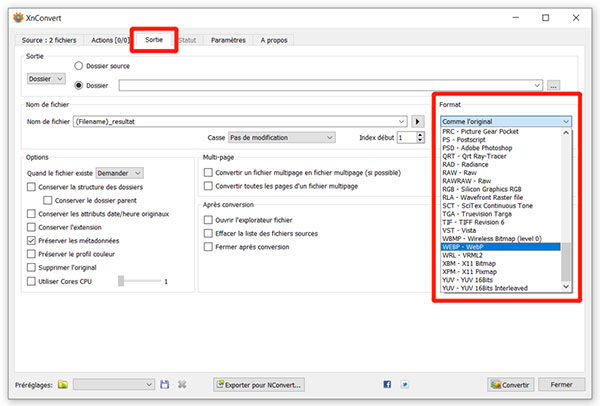This screenshot has width=600, height=406.
Task: Enable Ouvrir l'explorateur fichier
Action: (x=208, y=220)
